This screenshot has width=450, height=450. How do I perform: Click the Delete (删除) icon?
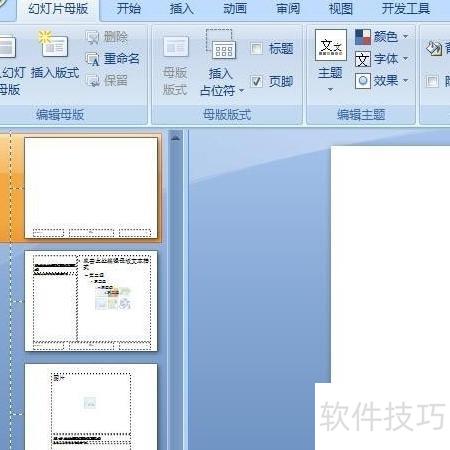pyautogui.click(x=92, y=37)
